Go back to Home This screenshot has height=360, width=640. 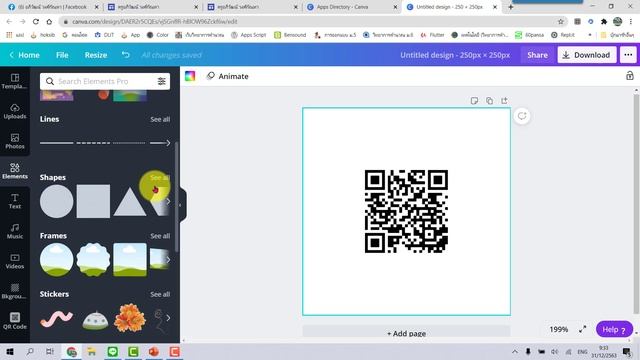click(24, 55)
